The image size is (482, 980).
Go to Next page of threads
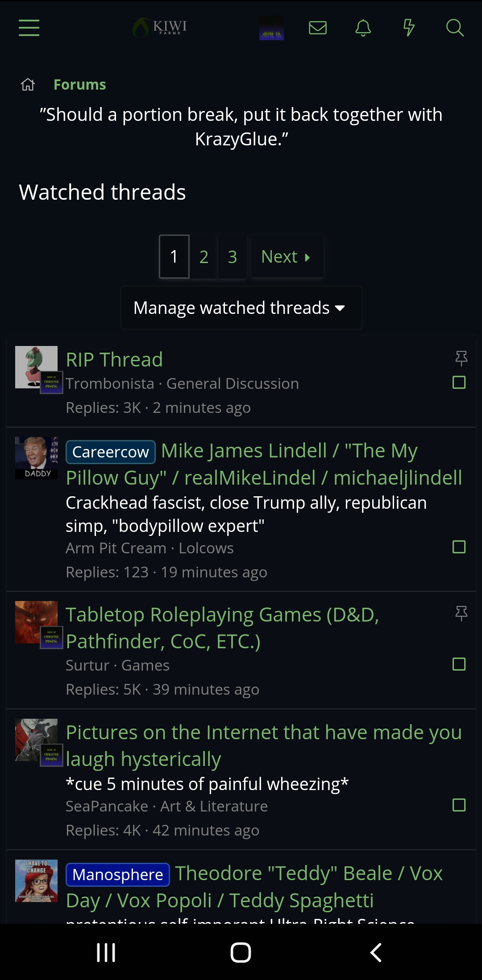click(x=287, y=256)
